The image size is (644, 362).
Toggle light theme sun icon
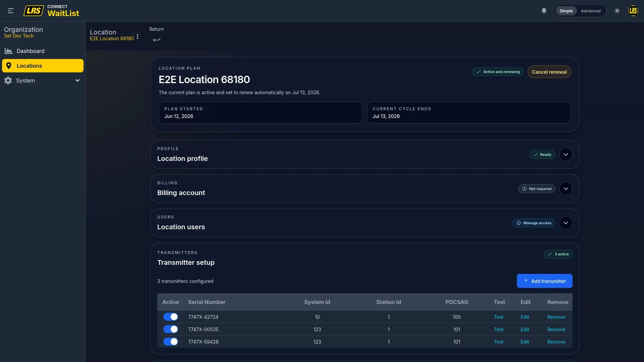point(617,11)
